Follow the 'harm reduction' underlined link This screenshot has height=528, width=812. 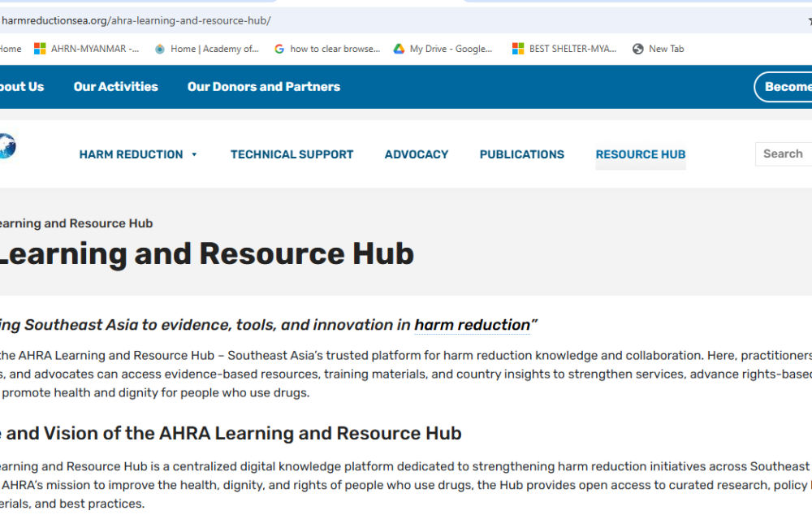tap(472, 325)
